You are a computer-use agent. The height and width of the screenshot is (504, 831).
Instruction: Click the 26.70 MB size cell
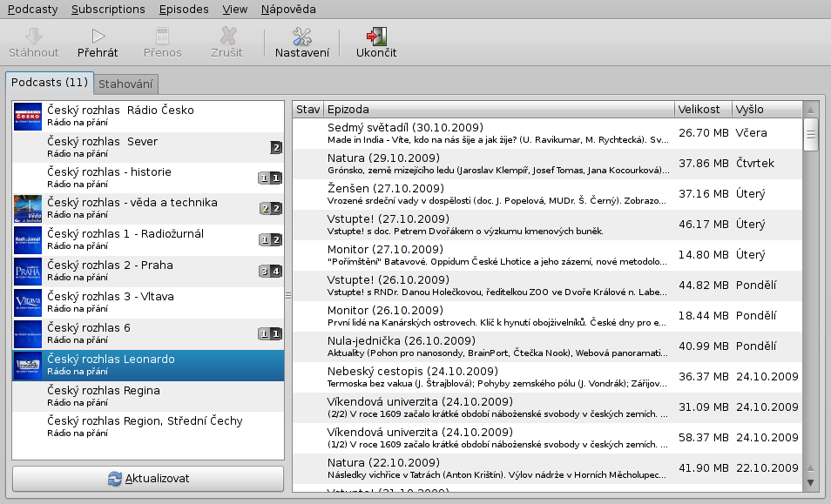703,133
